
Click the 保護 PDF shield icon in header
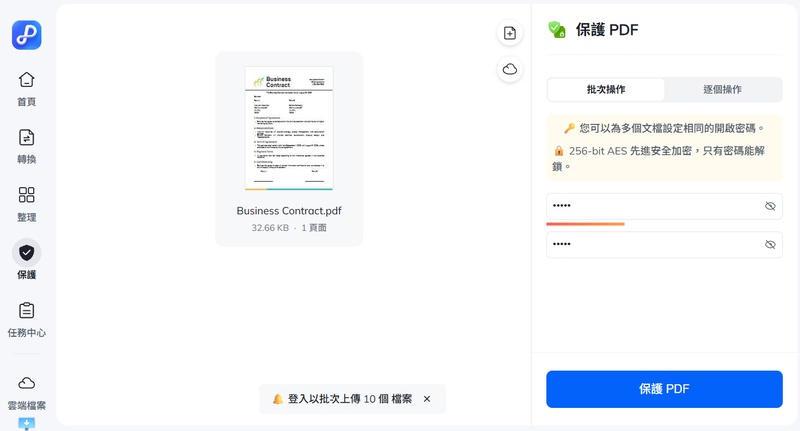557,30
